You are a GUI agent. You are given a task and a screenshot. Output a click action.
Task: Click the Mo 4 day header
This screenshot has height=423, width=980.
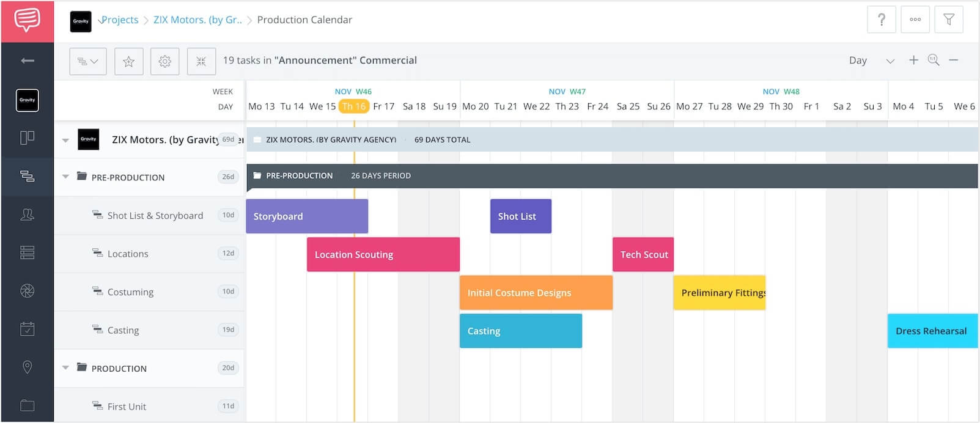tap(903, 106)
